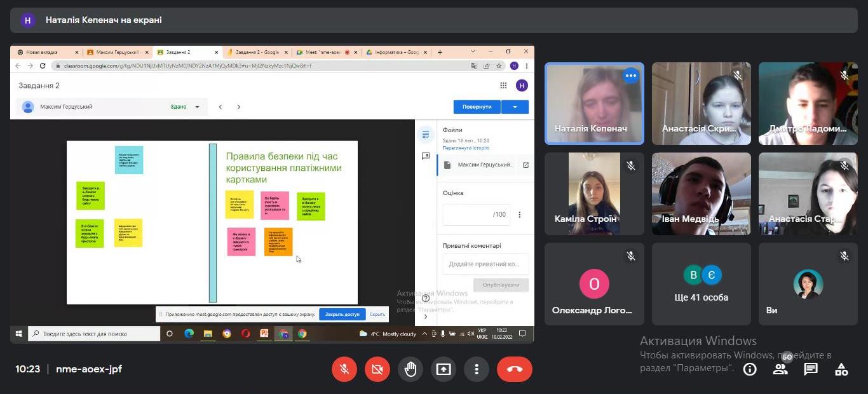Click the help question mark icon

426,298
